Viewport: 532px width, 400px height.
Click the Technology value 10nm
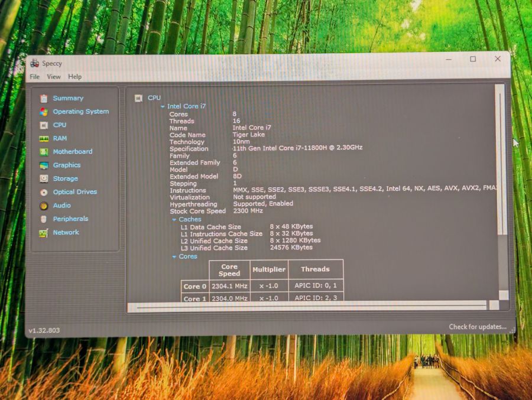(241, 141)
